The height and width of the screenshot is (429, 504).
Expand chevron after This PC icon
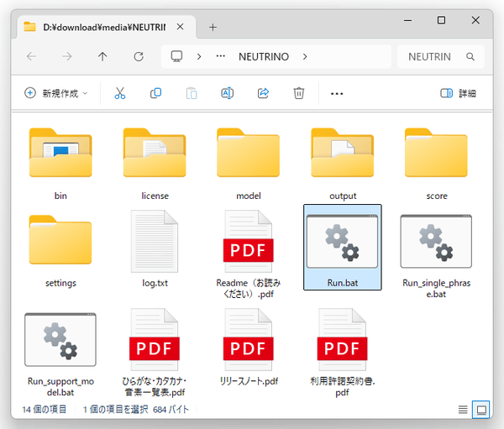coord(199,56)
